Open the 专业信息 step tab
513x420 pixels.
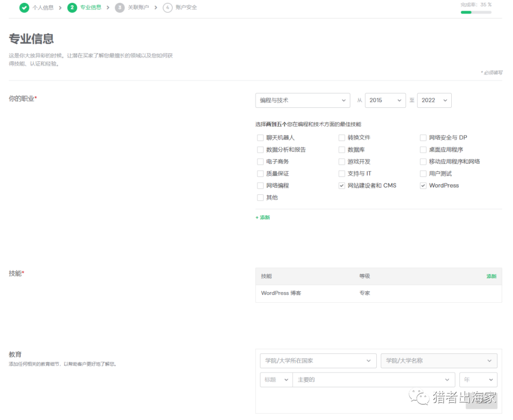pyautogui.click(x=91, y=8)
